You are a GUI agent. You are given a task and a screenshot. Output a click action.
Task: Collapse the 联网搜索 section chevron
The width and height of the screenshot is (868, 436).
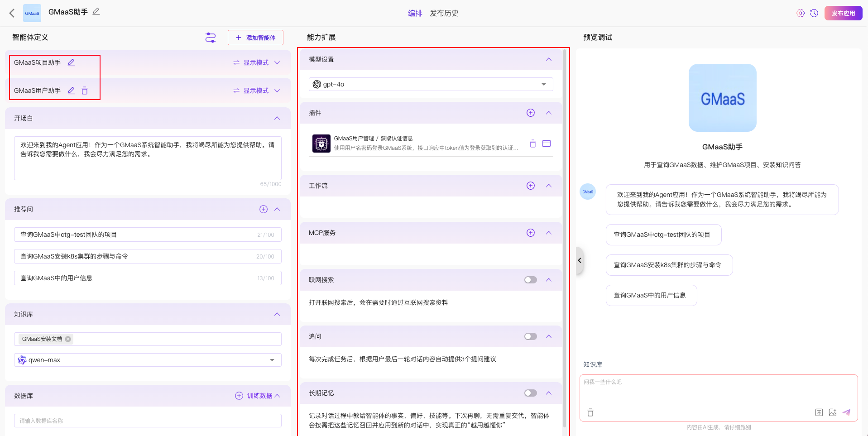pos(549,280)
